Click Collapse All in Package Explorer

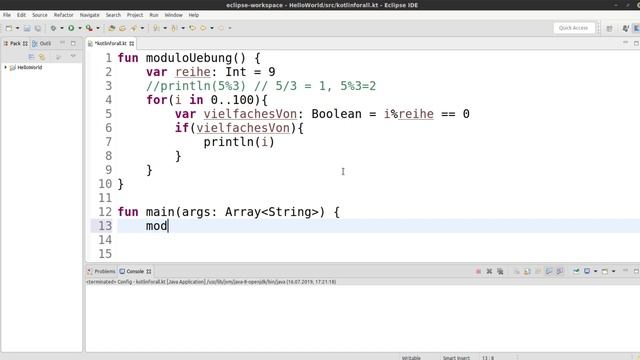(x=31, y=57)
